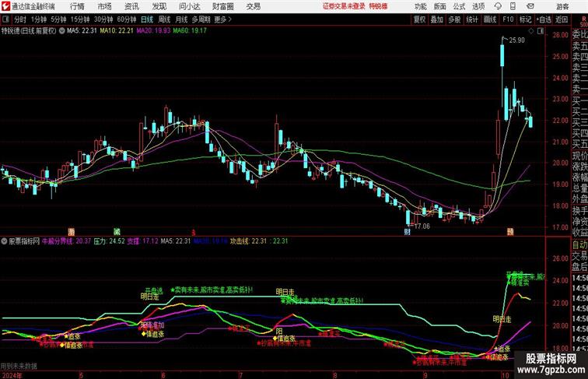
Task: Click the 标记 mark button
Action: (x=525, y=19)
